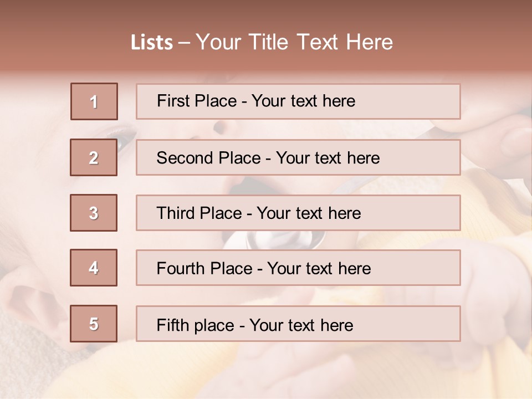Click the text 'Fifth place' in fifth bar

(x=196, y=325)
